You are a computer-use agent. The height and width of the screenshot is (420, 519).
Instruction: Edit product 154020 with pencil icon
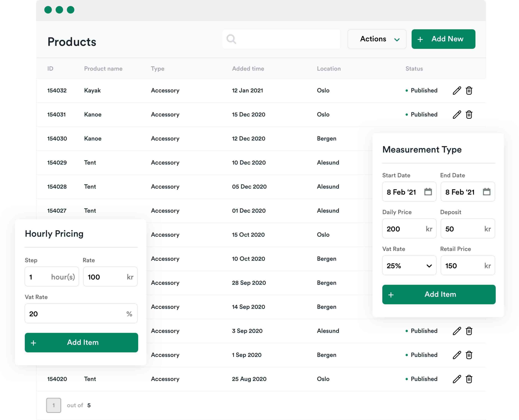[x=457, y=379]
